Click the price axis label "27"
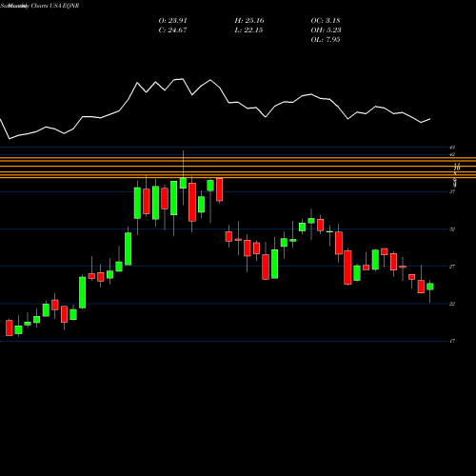Viewport: 476px width, 476px height. [x=452, y=267]
